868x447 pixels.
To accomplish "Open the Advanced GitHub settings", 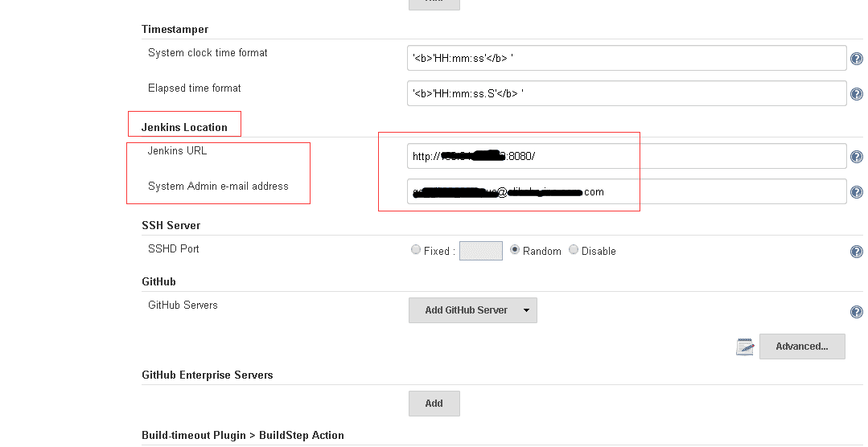I will click(802, 347).
